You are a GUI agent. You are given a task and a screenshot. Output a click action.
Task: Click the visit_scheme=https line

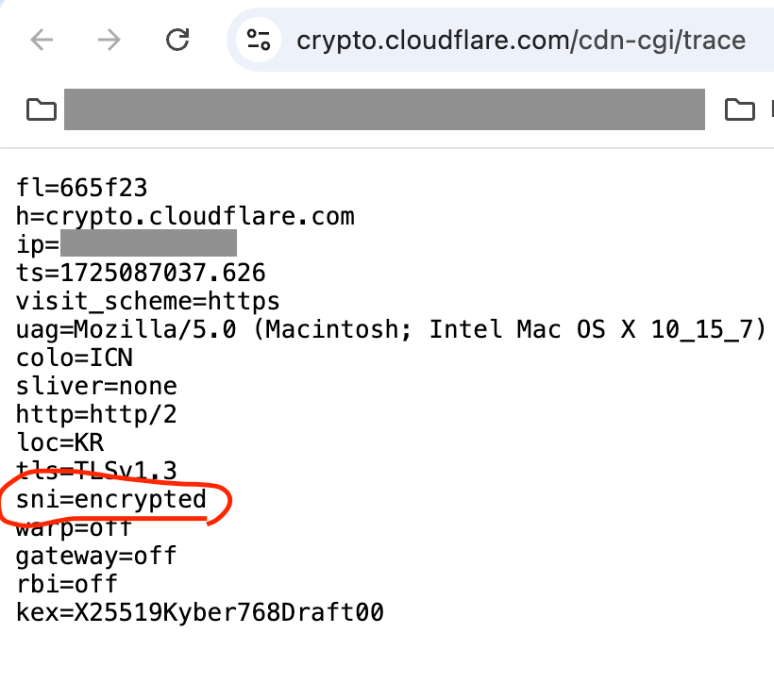tap(148, 302)
